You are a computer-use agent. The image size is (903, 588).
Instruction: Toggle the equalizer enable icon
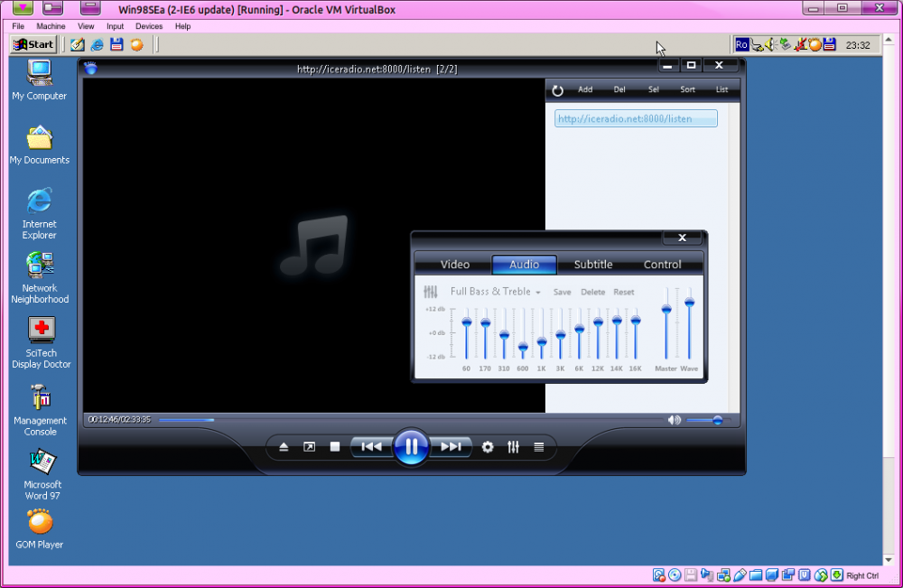point(431,292)
